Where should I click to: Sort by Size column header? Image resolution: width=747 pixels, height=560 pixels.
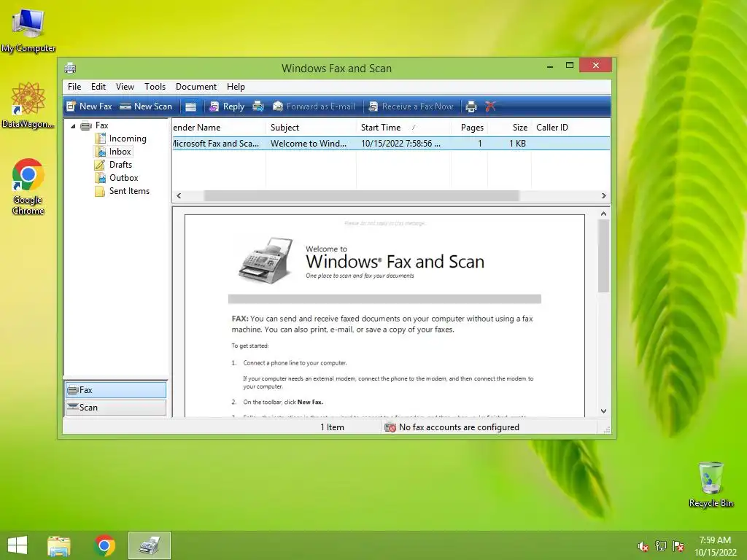tap(509, 128)
